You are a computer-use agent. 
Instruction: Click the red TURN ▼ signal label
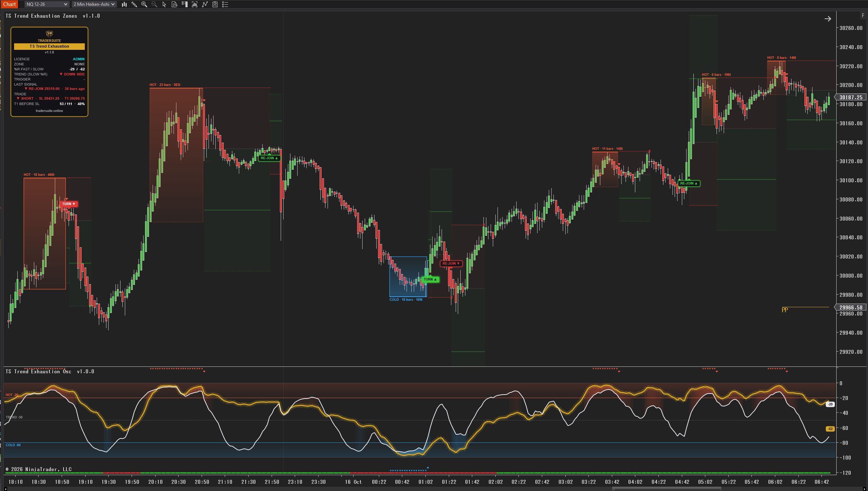click(x=69, y=204)
